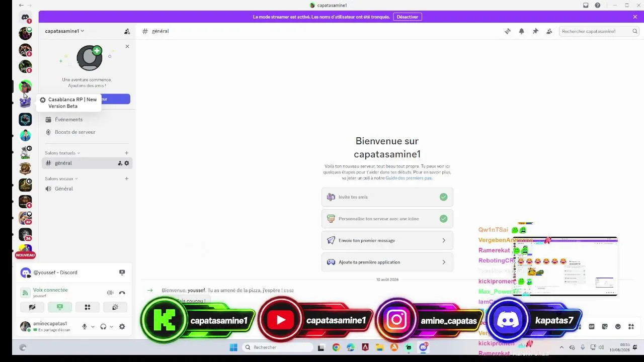Create invite for the général channel
Image resolution: width=644 pixels, height=362 pixels.
pyautogui.click(x=120, y=163)
